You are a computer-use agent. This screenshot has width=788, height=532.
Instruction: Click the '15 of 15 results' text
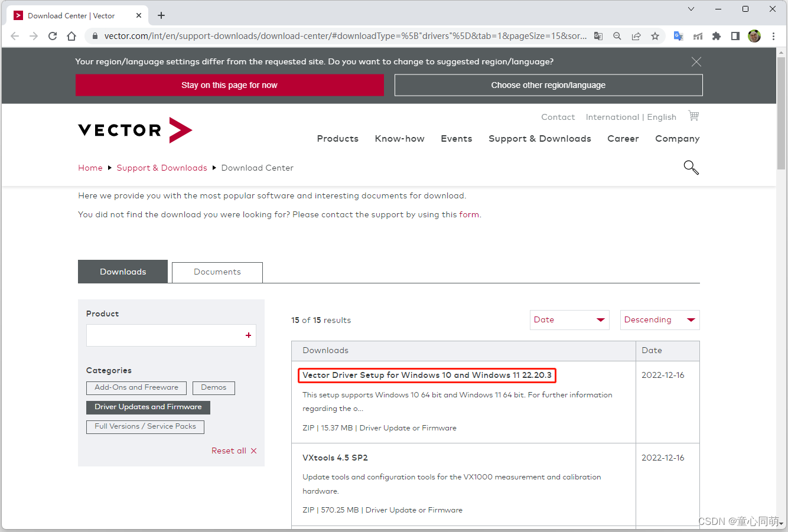[321, 320]
